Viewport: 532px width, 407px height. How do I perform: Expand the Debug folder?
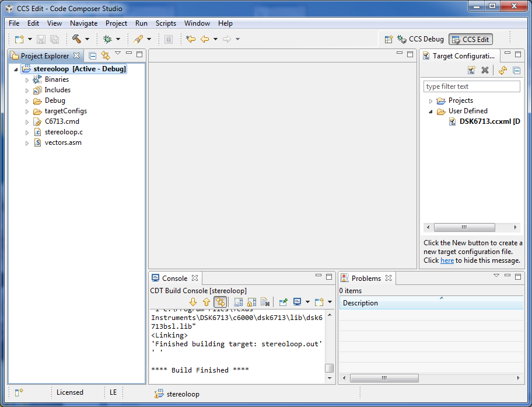[x=27, y=101]
